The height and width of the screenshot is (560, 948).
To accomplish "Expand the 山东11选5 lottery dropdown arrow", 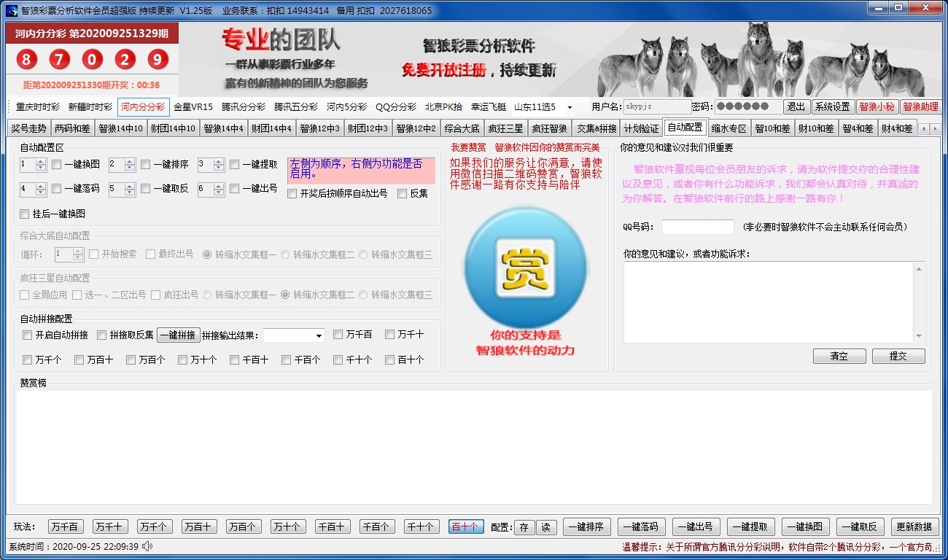I will coord(570,107).
